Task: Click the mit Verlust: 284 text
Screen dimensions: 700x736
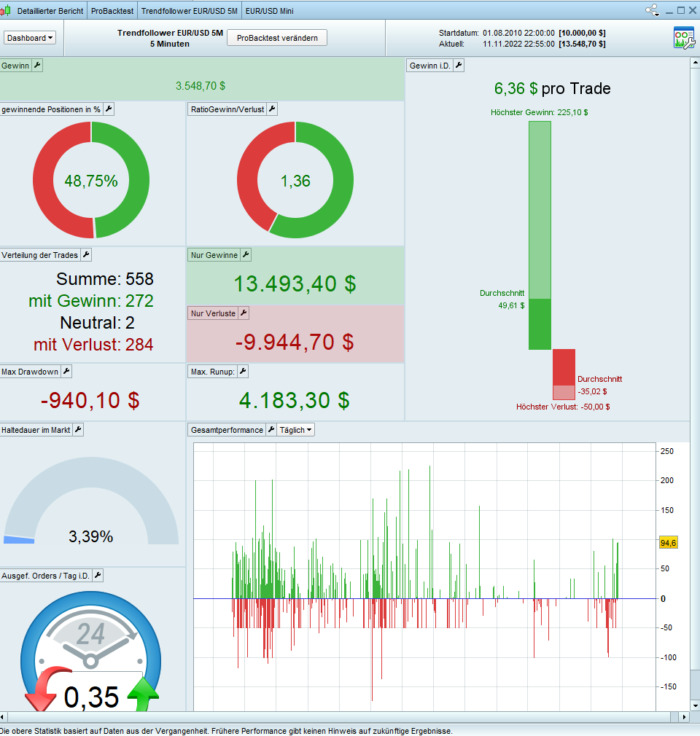Action: pos(93,345)
